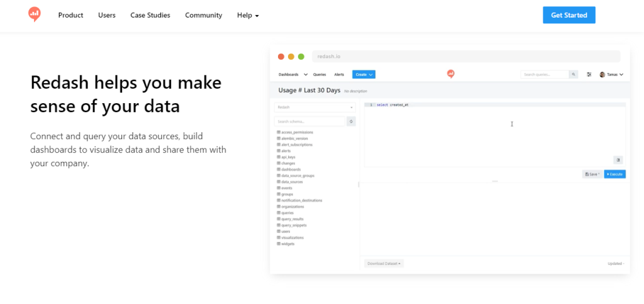Focus the Search schema field
Viewport: 644px width, 304px height.
click(309, 121)
